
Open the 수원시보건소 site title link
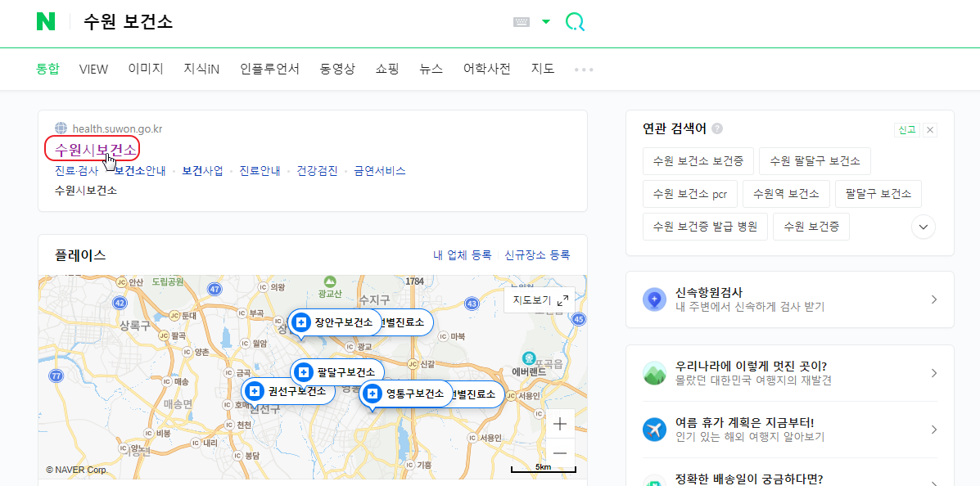(x=94, y=149)
